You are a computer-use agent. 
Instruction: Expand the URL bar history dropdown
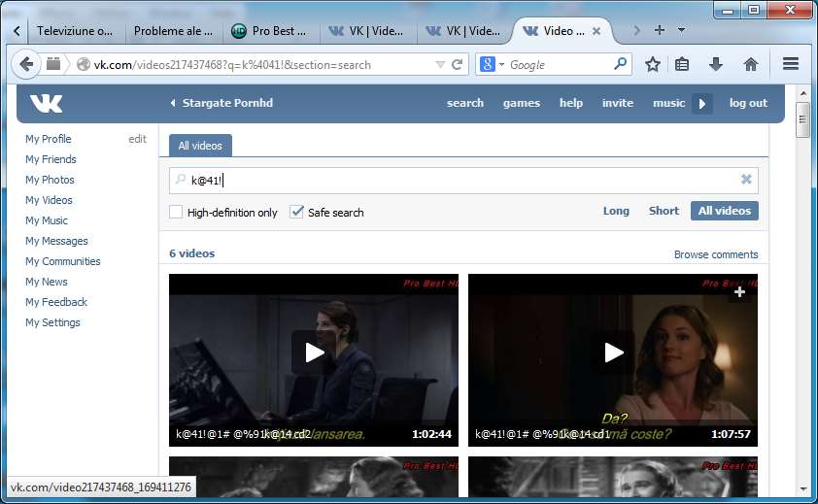coord(440,65)
